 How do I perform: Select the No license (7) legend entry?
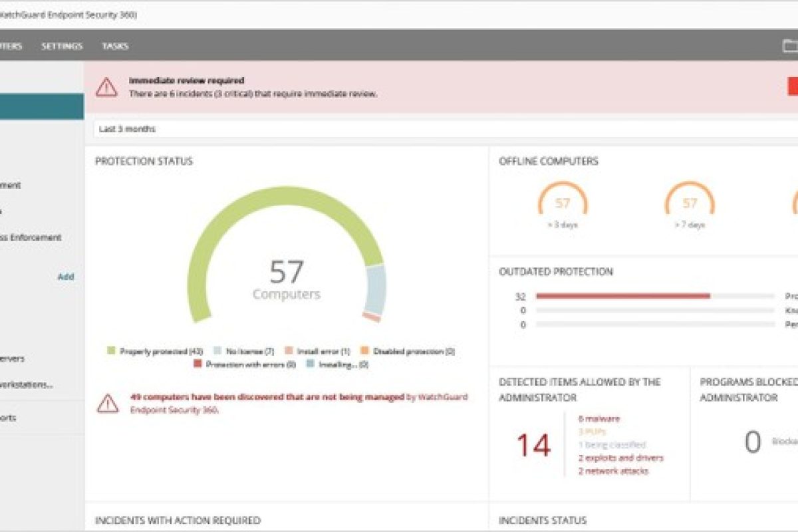coord(243,351)
